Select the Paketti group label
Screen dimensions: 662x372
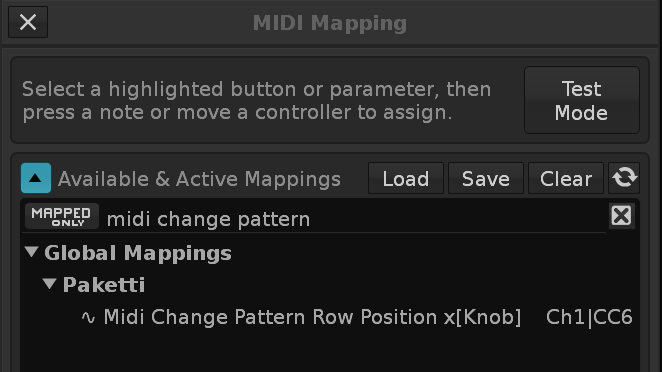point(104,285)
